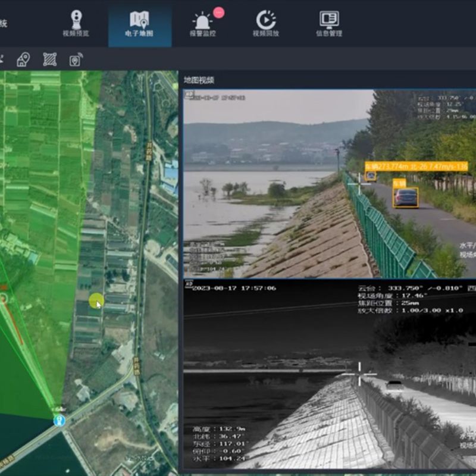Click the lower 井药路 road label on map

[136, 366]
